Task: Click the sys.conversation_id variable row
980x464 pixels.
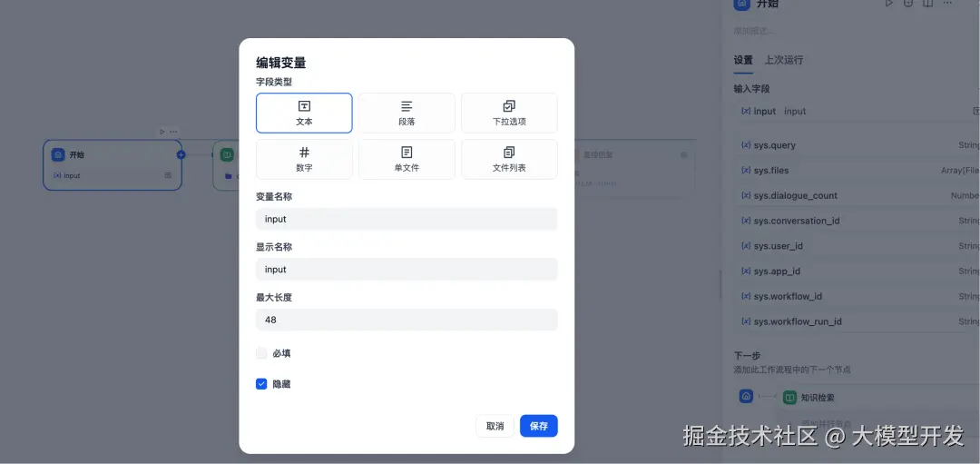Action: [857, 221]
